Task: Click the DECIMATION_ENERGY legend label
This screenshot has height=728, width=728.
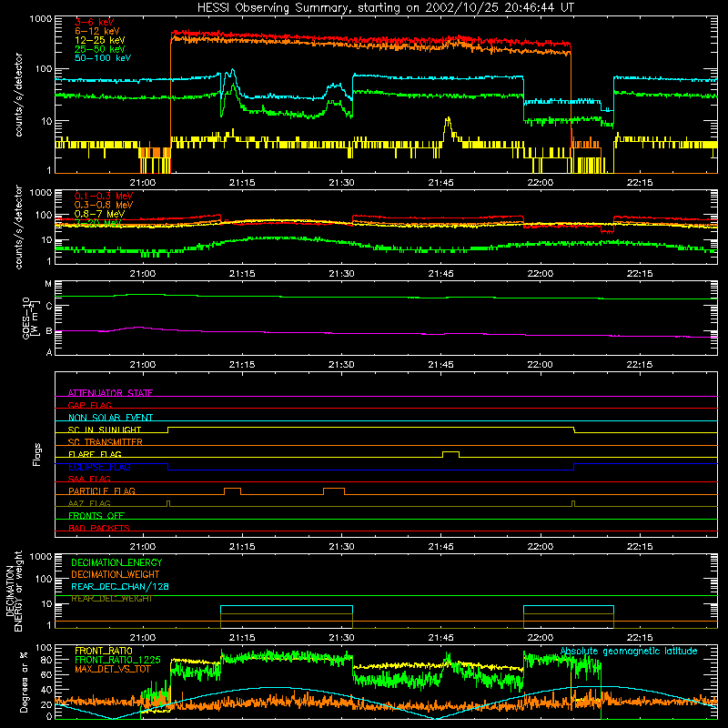Action: [116, 562]
